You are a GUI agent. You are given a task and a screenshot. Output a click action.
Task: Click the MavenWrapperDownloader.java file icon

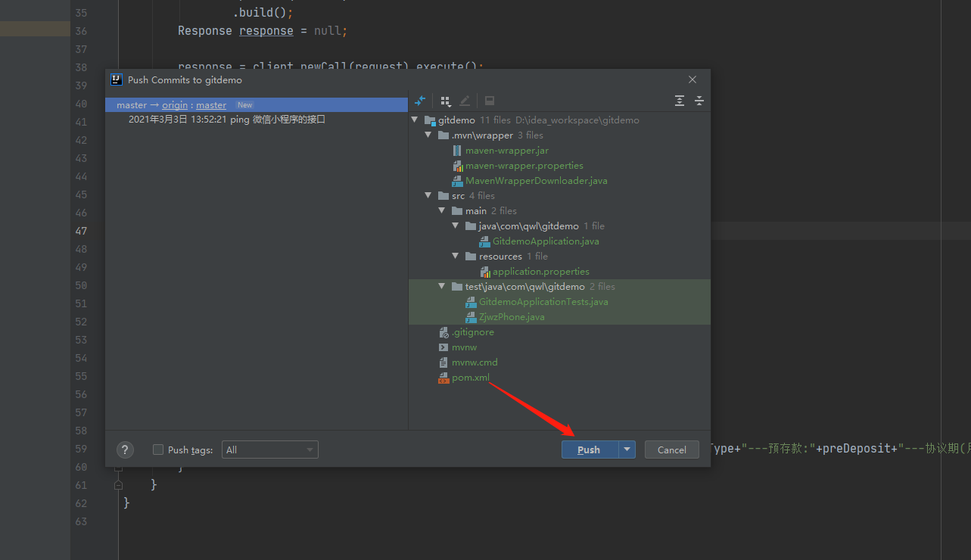click(457, 181)
